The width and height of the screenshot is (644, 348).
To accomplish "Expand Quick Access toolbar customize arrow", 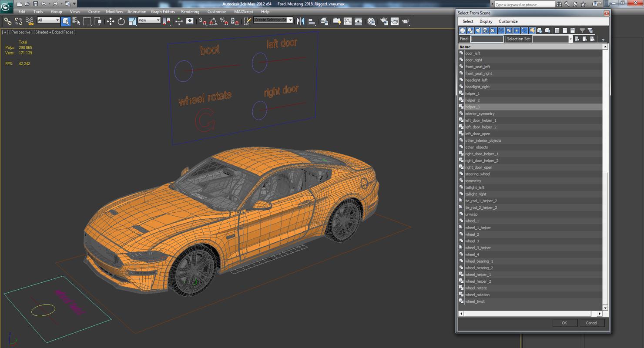I will 74,4.
